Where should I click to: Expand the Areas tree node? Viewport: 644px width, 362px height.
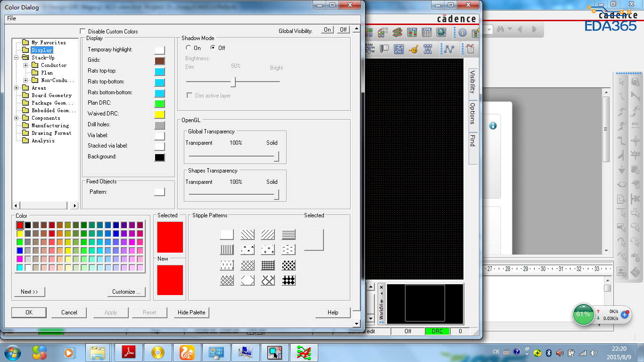tap(17, 88)
